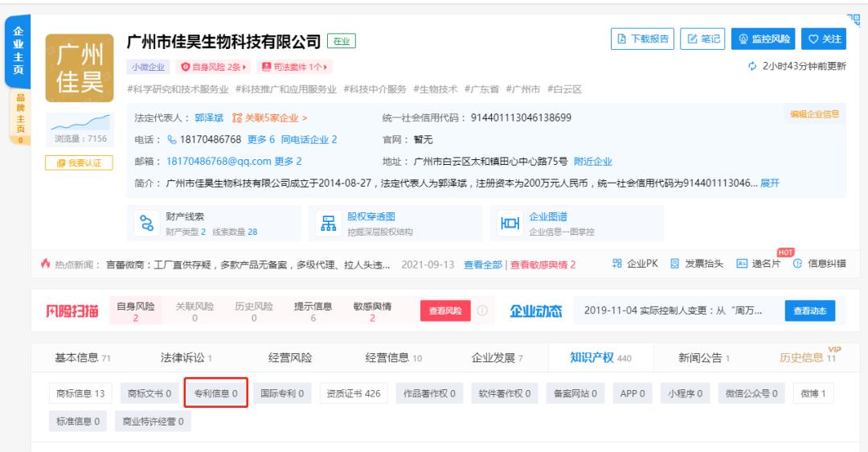This screenshot has width=868, height=452.
Task: Select 专利信息 0 sub-tab
Action: click(x=216, y=393)
